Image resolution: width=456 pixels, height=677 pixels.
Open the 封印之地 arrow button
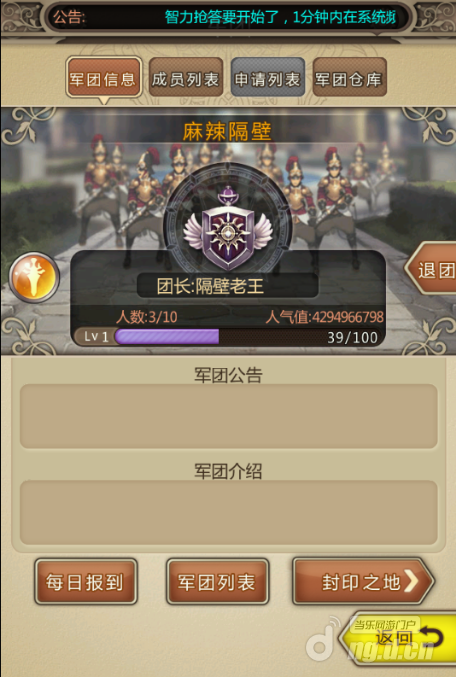[363, 581]
